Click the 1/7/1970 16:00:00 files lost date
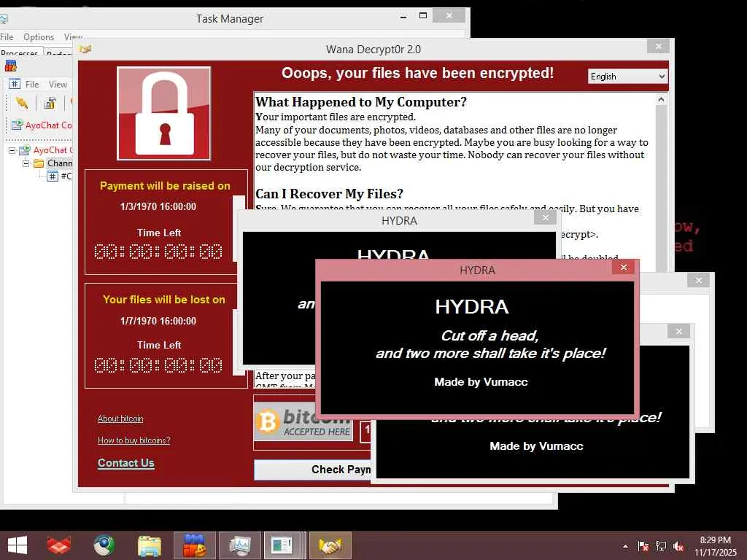The image size is (747, 560). [158, 321]
